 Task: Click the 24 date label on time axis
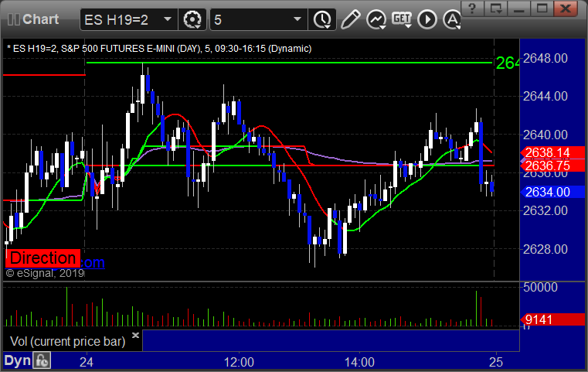click(87, 362)
